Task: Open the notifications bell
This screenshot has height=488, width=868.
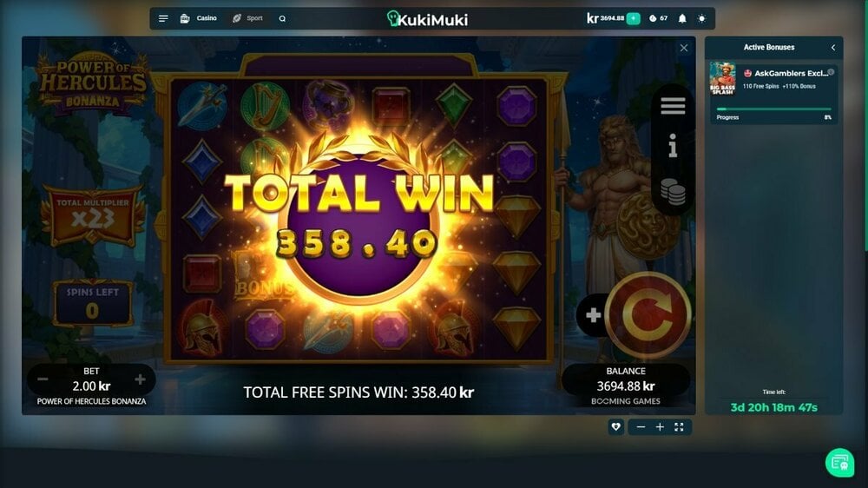Action: coord(682,18)
